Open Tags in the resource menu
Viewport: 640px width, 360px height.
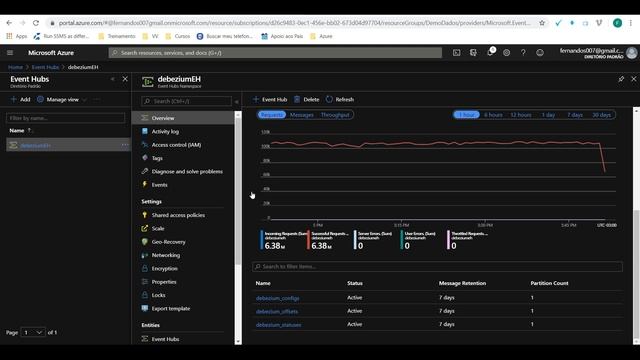pos(157,158)
